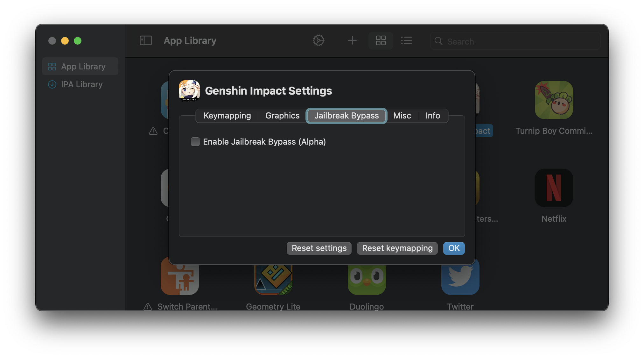Click the IPA Library sidebar item

click(82, 84)
